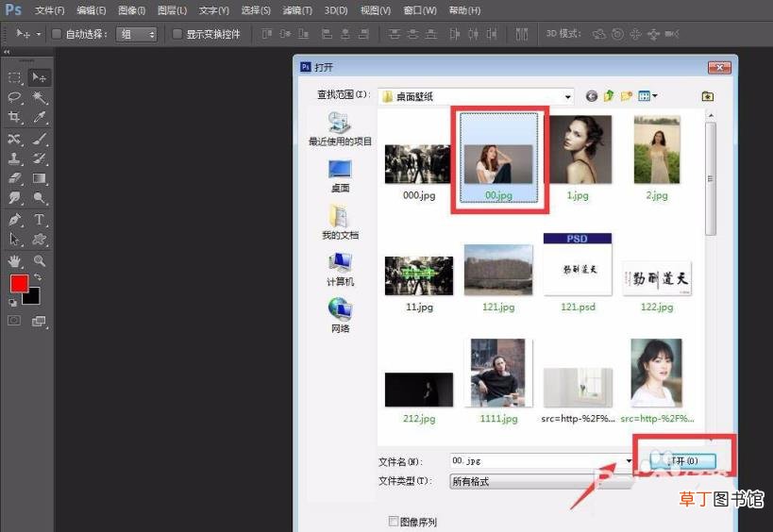Select the Zoom tool

[x=39, y=261]
